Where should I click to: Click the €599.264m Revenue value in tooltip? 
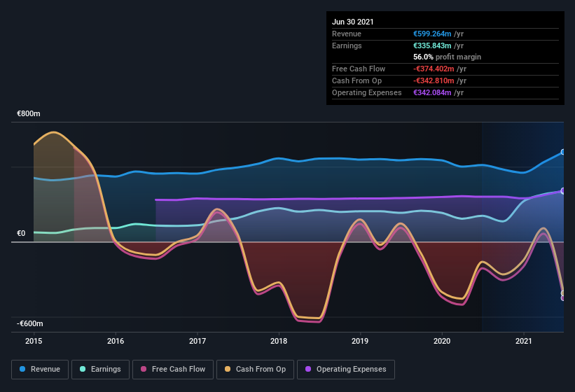[x=434, y=34]
